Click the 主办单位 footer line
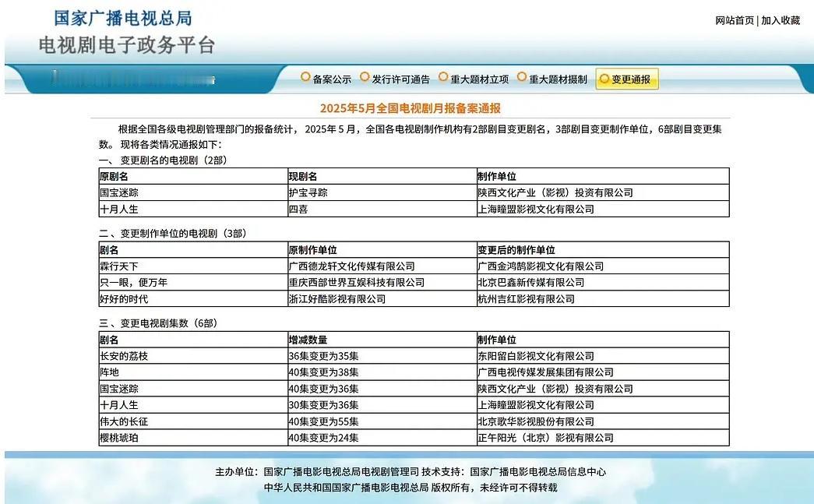This screenshot has height=504, width=814. click(410, 472)
